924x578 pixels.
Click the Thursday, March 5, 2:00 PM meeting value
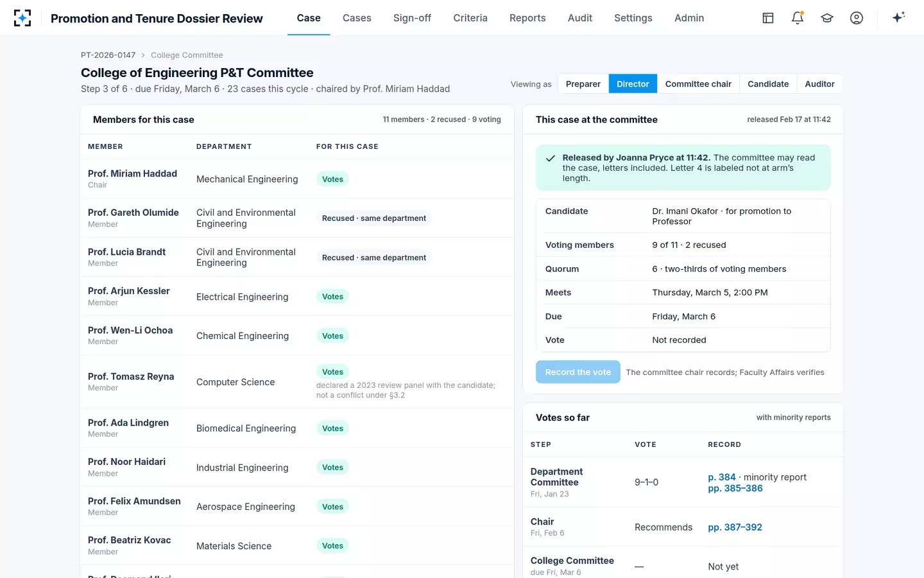click(710, 293)
